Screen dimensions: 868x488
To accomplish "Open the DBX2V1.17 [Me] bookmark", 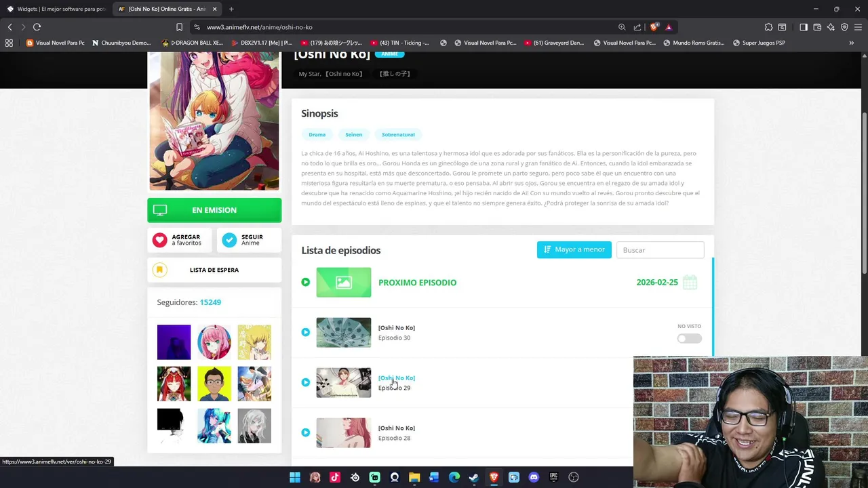I will [x=261, y=43].
